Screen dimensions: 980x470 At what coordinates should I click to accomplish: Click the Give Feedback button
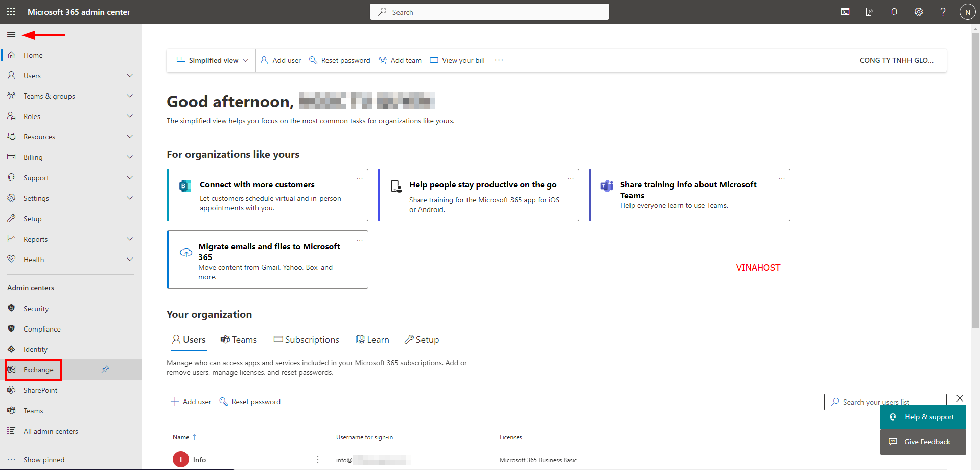(x=923, y=442)
